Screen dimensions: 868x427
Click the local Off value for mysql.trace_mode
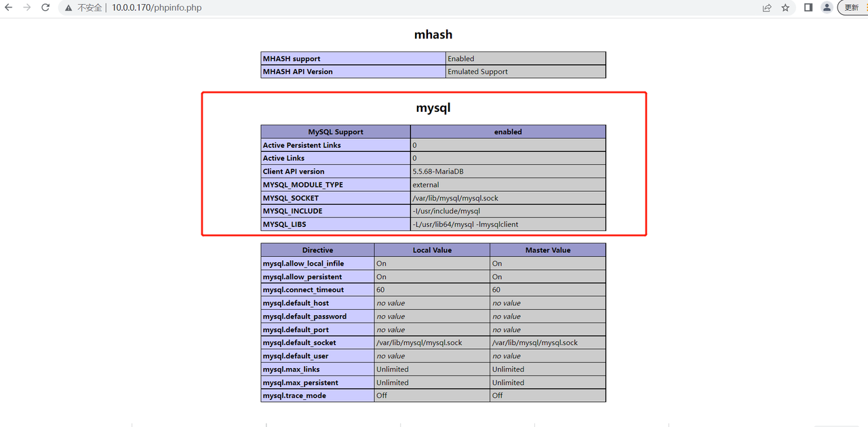coord(382,396)
